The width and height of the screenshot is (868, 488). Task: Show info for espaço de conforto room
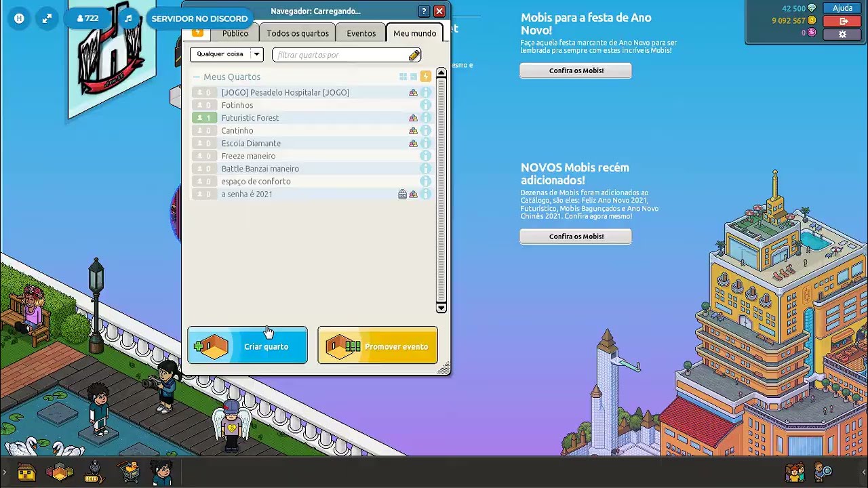[426, 182]
